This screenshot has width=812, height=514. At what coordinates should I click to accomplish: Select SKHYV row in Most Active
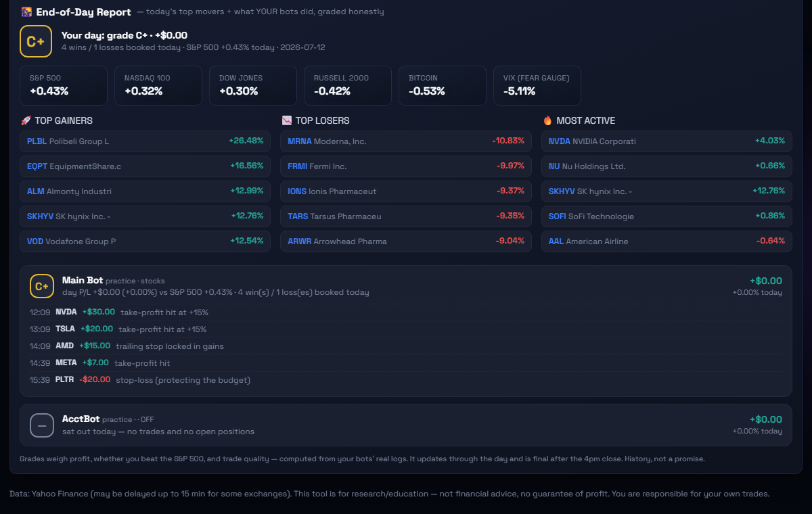[667, 191]
